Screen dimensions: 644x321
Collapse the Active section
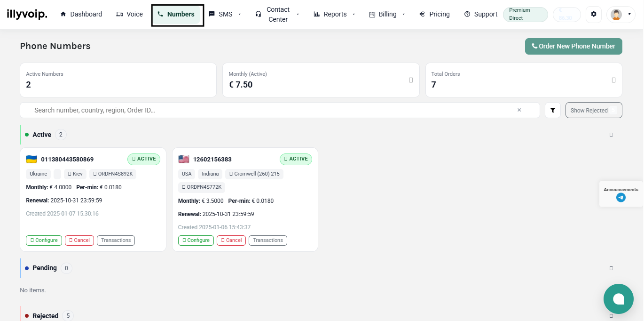(x=611, y=135)
